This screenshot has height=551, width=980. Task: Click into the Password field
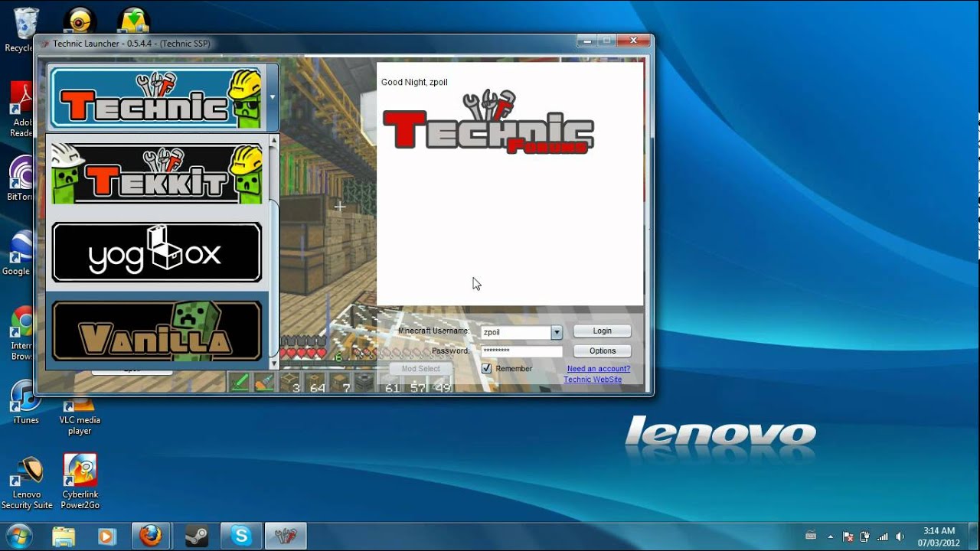[x=521, y=351]
